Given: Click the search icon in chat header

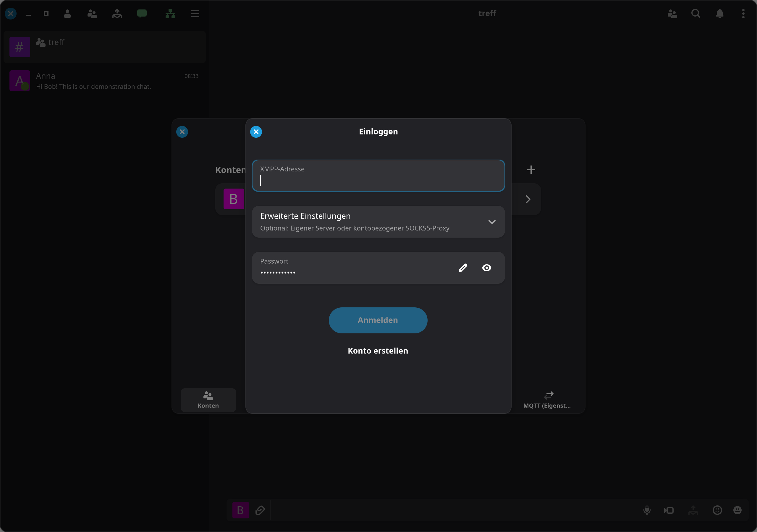Looking at the screenshot, I should coord(696,14).
